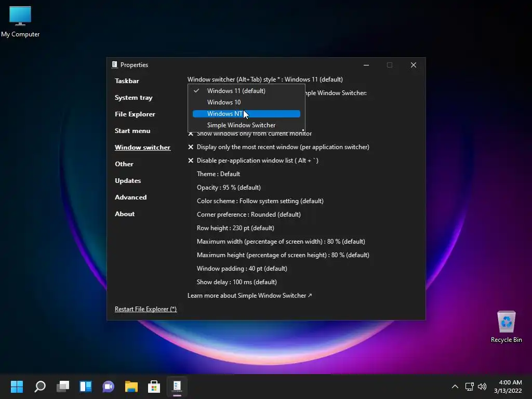532x399 pixels.
Task: Minimize the Properties window
Action: 366,65
